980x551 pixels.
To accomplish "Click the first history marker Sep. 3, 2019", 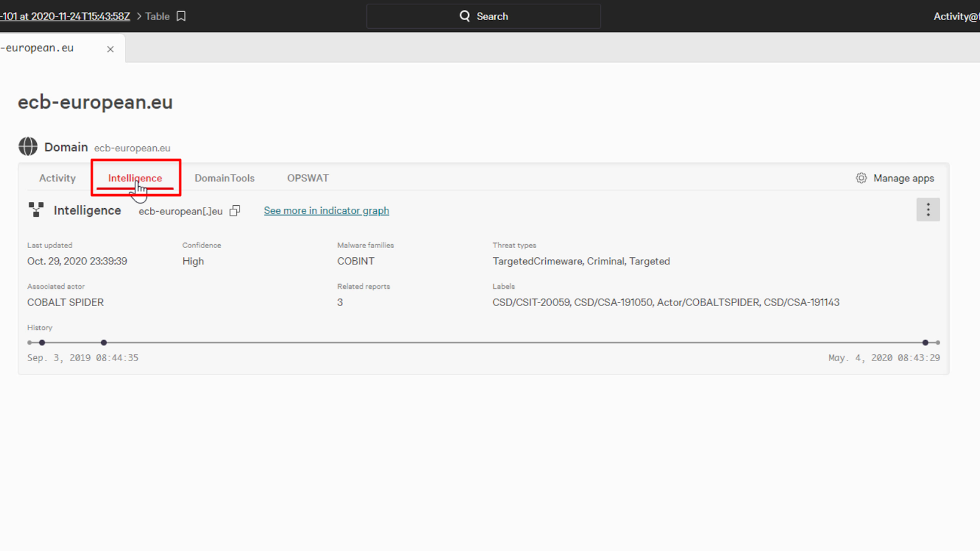I will coord(42,343).
